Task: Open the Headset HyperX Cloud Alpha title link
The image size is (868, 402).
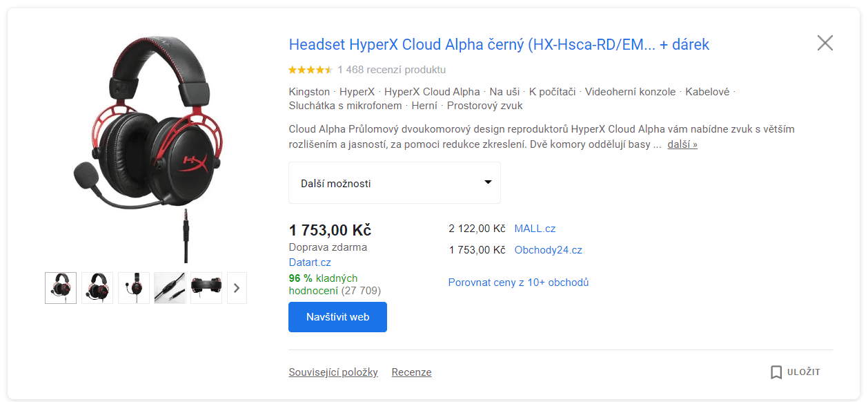Action: click(499, 45)
